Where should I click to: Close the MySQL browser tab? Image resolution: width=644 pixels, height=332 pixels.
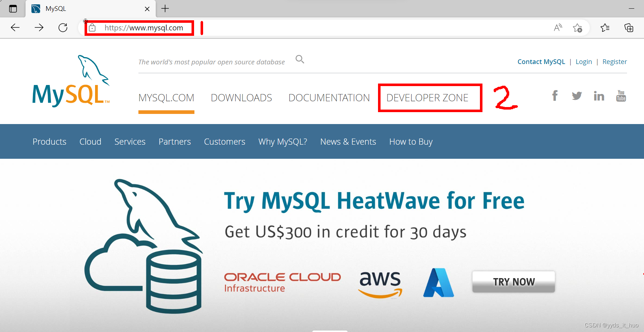point(147,9)
